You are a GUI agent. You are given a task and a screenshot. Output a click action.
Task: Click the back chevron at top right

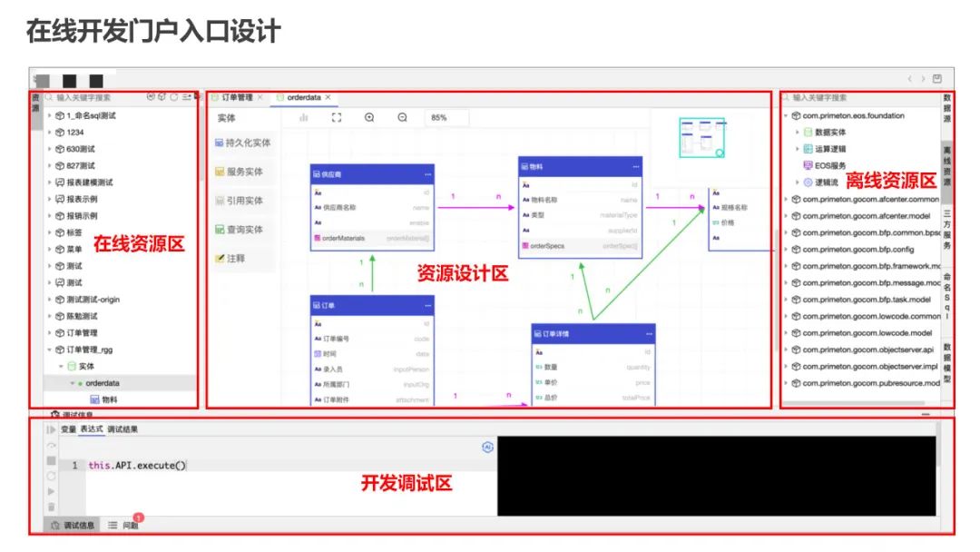910,79
